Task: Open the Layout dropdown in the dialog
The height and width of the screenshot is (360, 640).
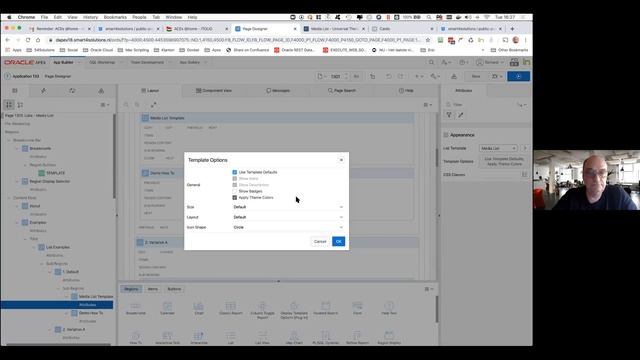Action: click(x=288, y=217)
